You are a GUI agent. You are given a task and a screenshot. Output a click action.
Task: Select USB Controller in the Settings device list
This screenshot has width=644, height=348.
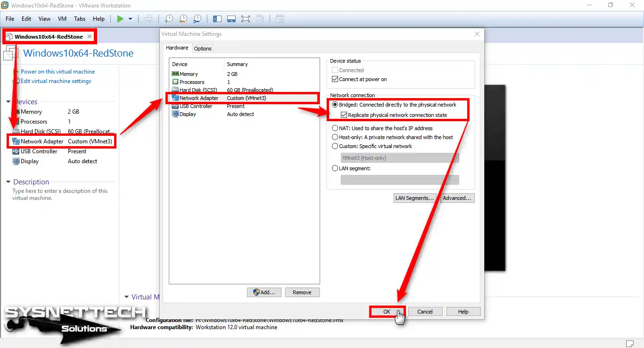(244, 106)
